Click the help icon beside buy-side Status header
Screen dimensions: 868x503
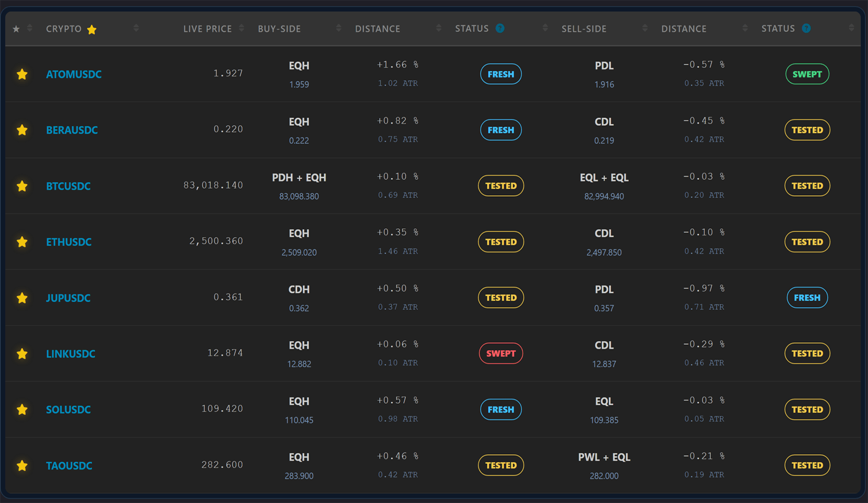500,28
